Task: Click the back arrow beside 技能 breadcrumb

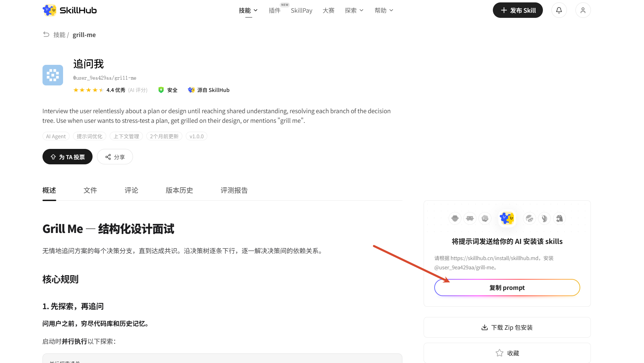Action: click(46, 34)
